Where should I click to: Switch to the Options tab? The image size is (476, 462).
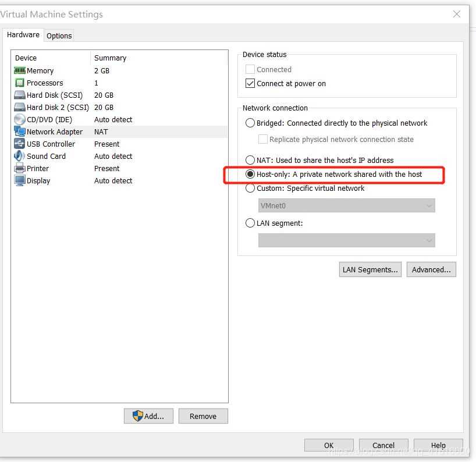tap(59, 35)
